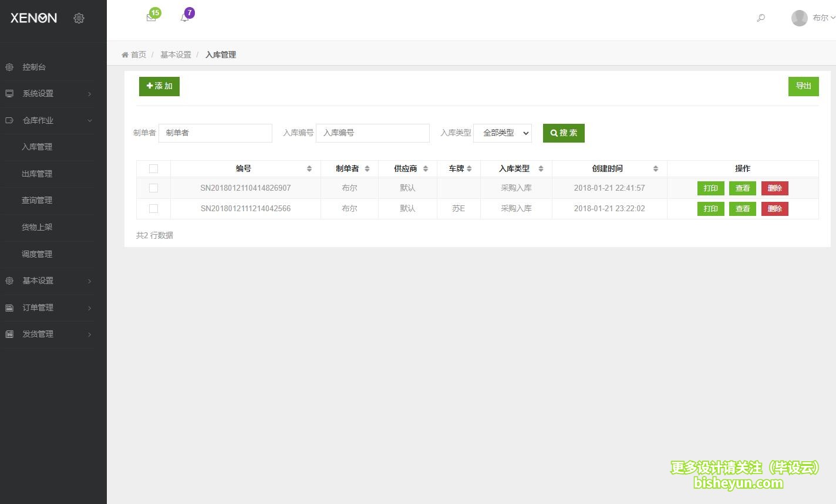Image resolution: width=836 pixels, height=504 pixels.
Task: Open 控制台 in the sidebar
Action: click(x=34, y=67)
